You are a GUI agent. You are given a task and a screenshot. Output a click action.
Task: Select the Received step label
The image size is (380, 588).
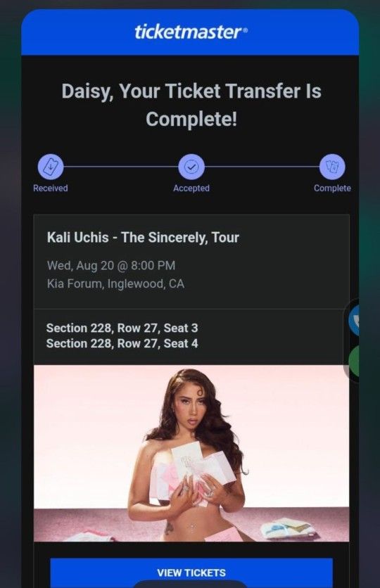[51, 188]
